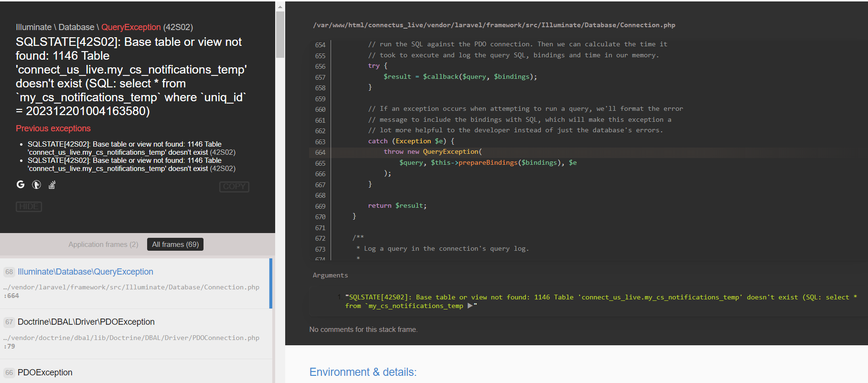Select frame 68 Illuminate\Database\QueryException
Viewport: 868px width, 383px height.
point(136,283)
